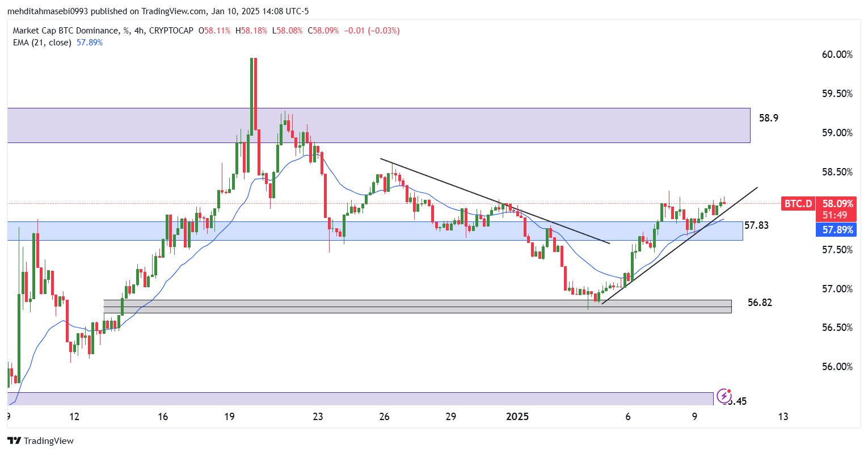Click the H58.18% high value in legend
The height and width of the screenshot is (453, 868).
pyautogui.click(x=252, y=31)
